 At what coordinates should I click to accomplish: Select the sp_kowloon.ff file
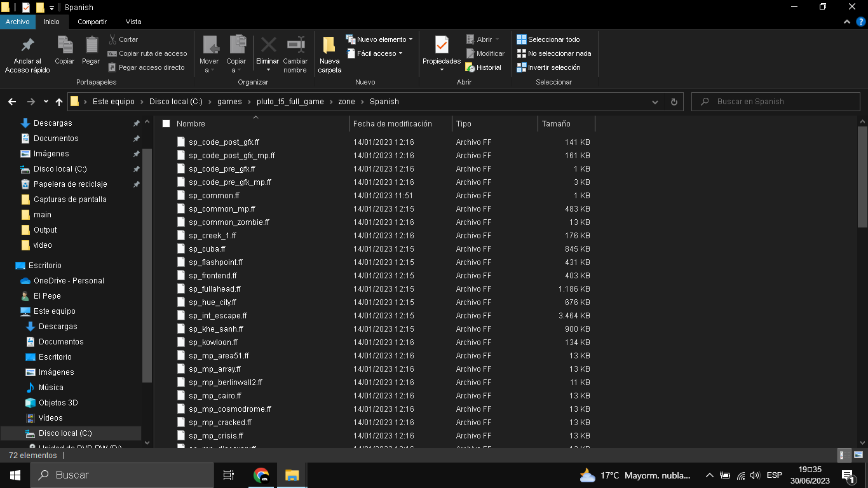click(213, 342)
